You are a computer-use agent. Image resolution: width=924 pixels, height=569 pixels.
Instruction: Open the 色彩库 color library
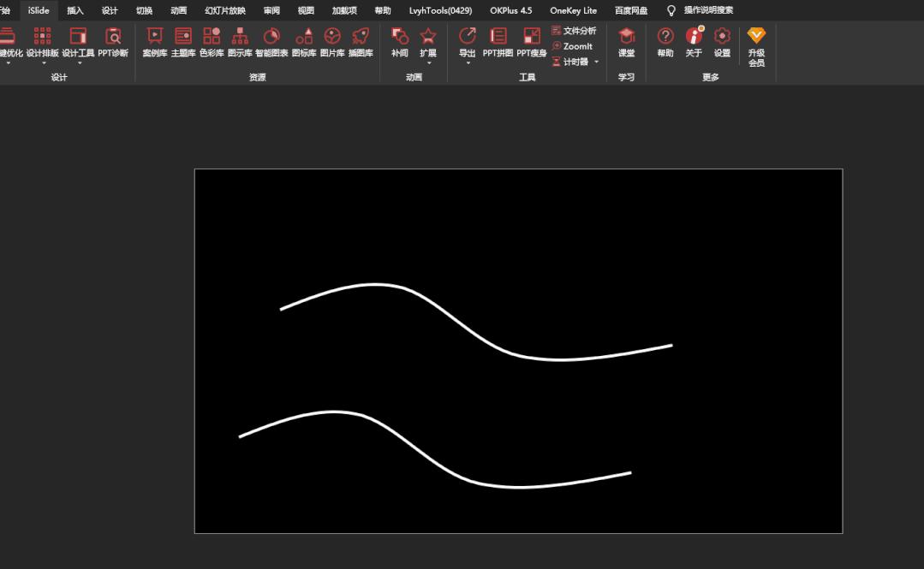[x=212, y=42]
